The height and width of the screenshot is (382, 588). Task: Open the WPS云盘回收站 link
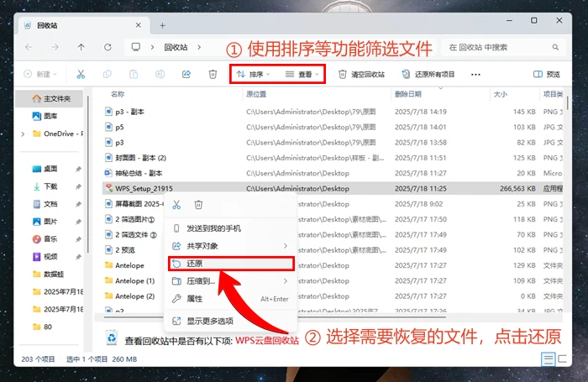[267, 340]
